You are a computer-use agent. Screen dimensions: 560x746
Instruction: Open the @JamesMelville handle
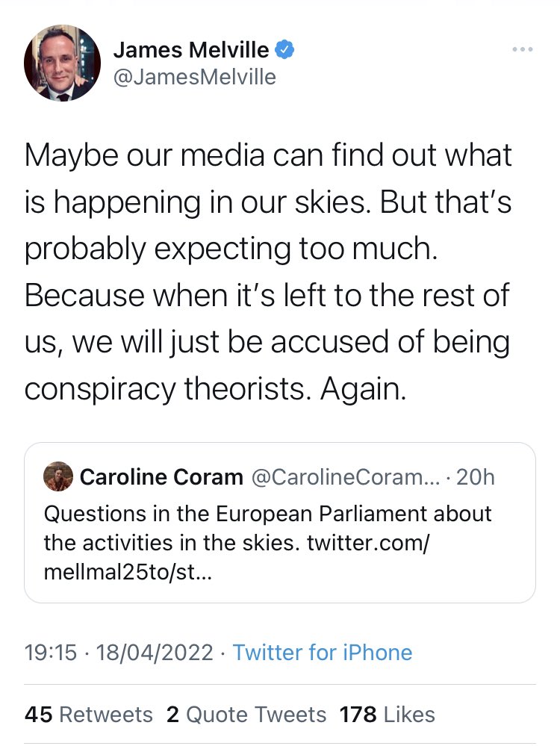196,75
